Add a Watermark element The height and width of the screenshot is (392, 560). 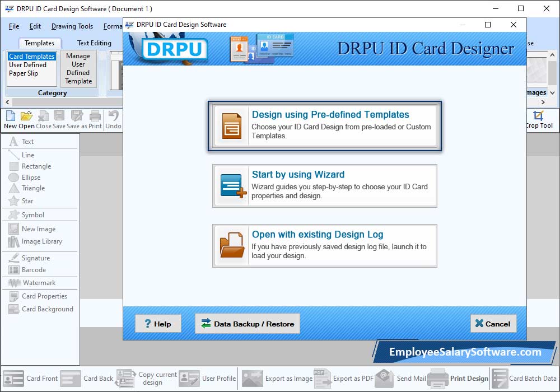pyautogui.click(x=32, y=283)
